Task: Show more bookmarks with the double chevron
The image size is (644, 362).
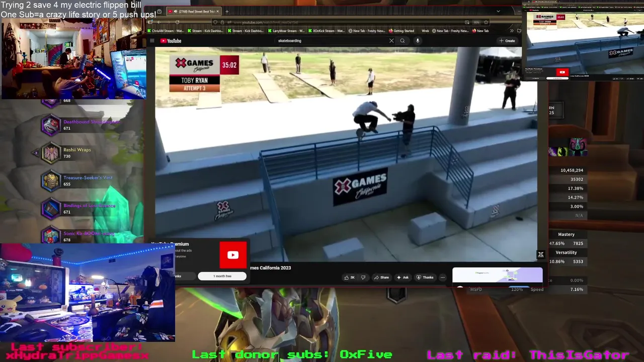Action: 512,31
